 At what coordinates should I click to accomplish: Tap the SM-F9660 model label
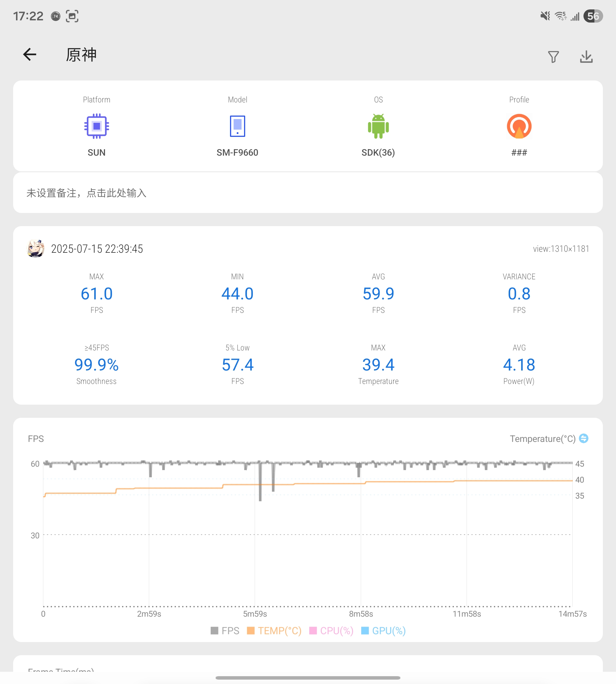point(237,153)
